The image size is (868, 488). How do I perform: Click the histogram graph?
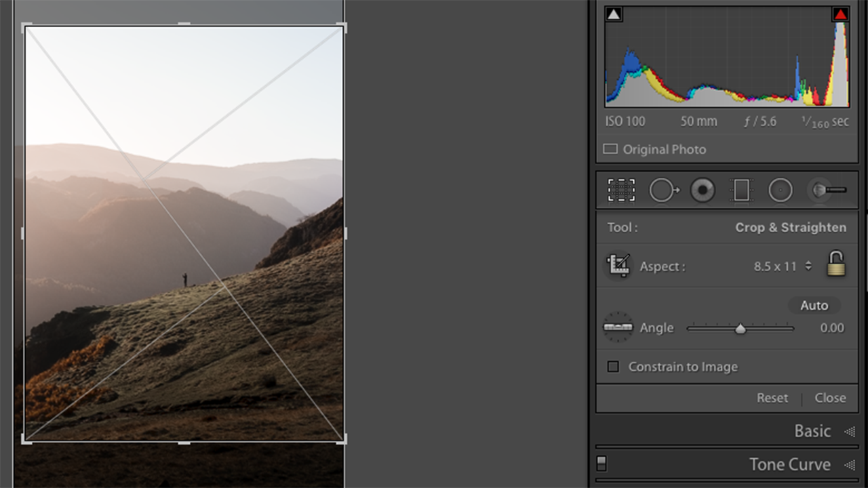(x=727, y=57)
